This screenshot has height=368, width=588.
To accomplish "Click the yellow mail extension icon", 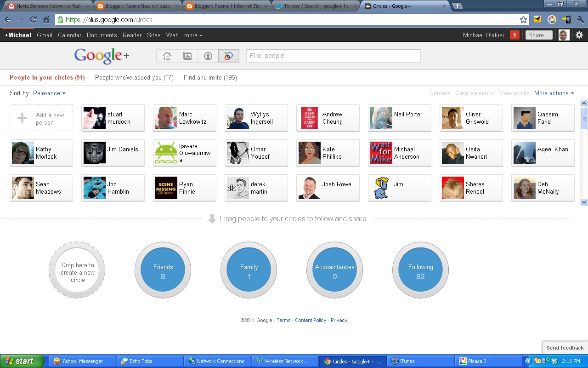I will (537, 20).
